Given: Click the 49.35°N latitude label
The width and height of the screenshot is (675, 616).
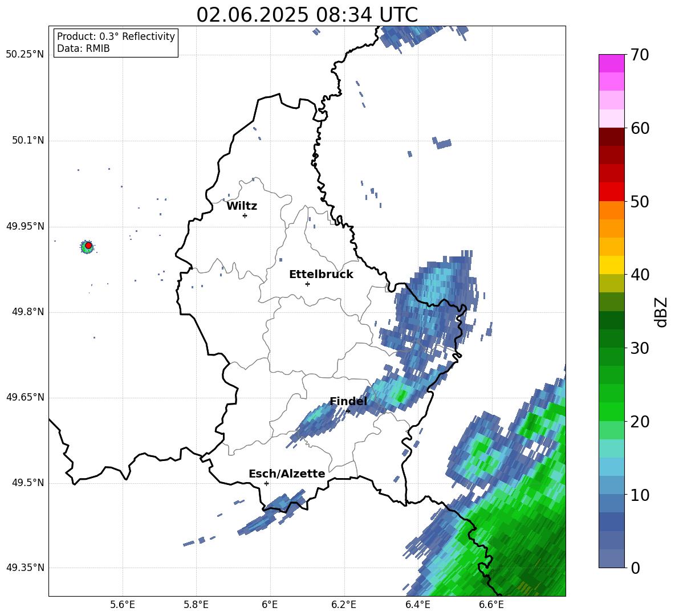Looking at the screenshot, I should coord(25,568).
